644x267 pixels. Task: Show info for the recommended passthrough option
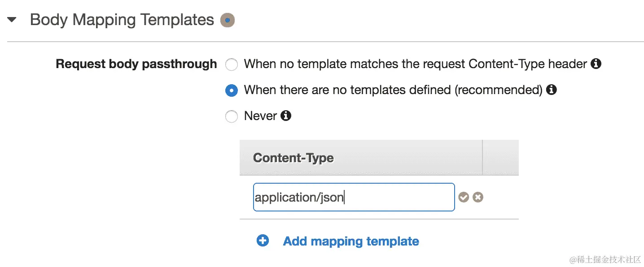coord(552,90)
